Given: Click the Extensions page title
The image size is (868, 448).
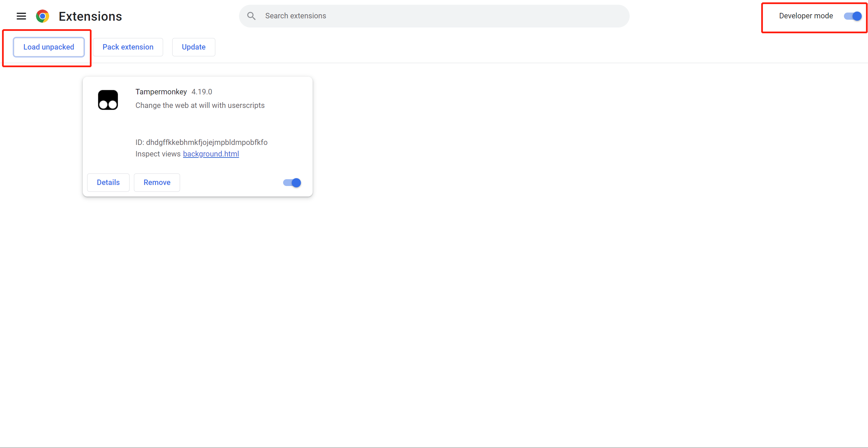Looking at the screenshot, I should coord(90,16).
